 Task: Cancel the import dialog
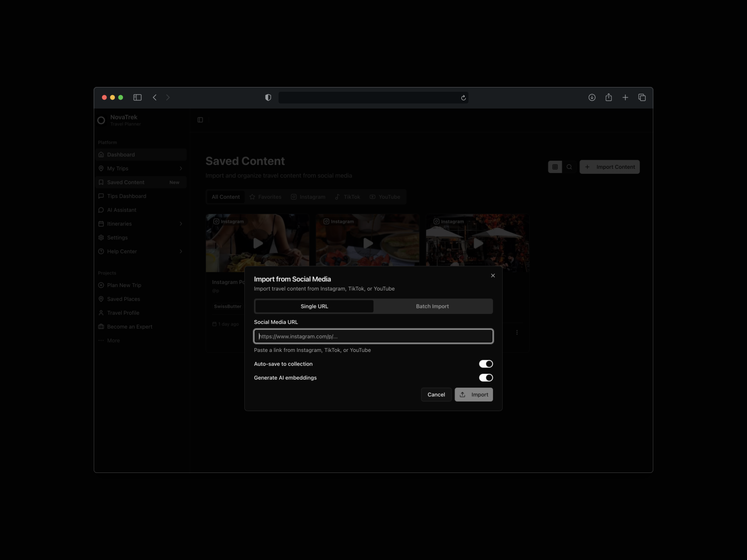[436, 394]
